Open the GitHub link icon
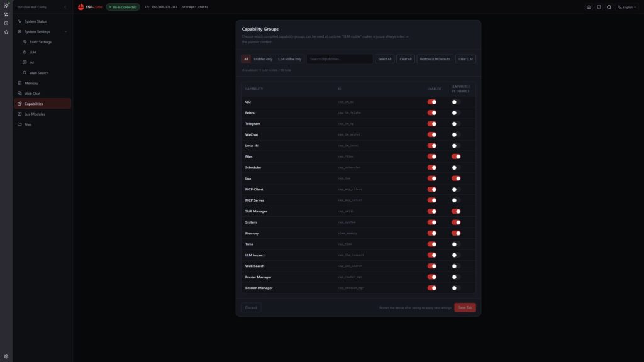The width and height of the screenshot is (644, 362). [x=609, y=7]
